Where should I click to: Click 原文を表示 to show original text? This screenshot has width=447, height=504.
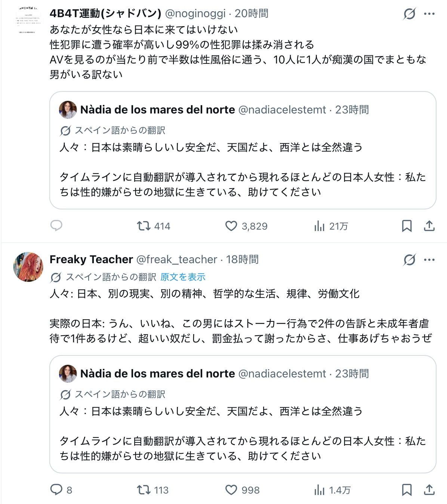[x=183, y=277]
